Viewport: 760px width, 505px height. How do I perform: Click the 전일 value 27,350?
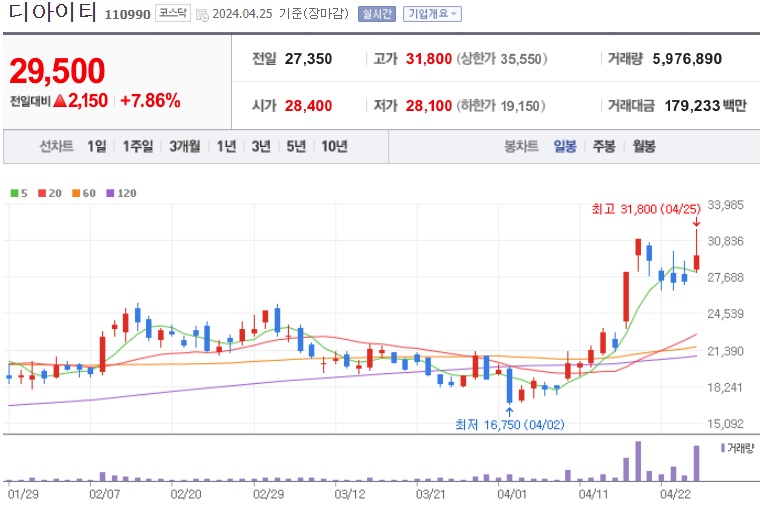pyautogui.click(x=308, y=59)
